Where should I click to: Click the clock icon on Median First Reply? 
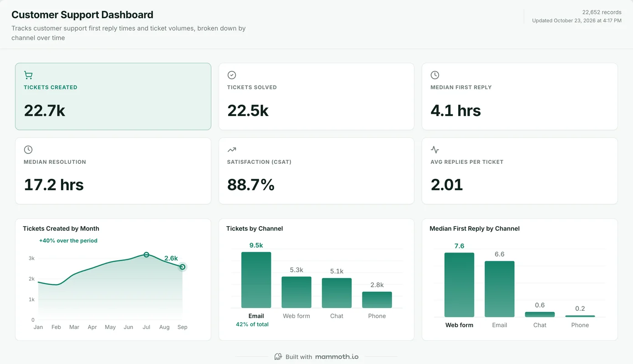435,75
